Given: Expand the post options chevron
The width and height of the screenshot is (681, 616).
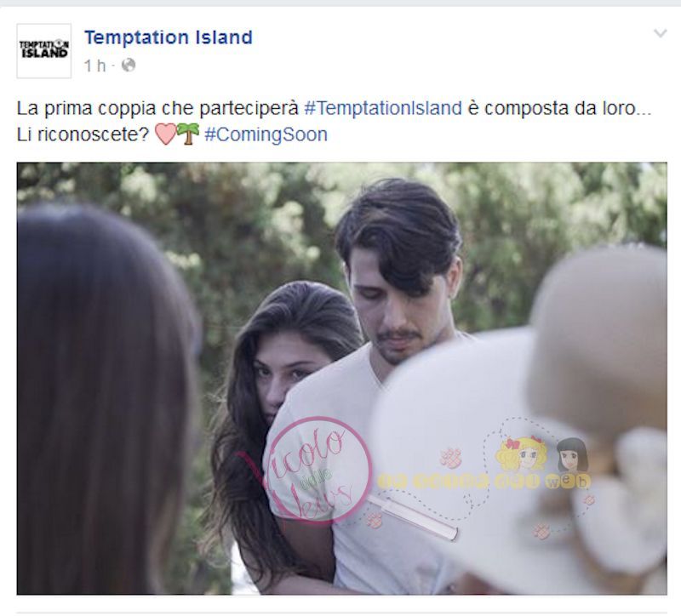Looking at the screenshot, I should pyautogui.click(x=660, y=33).
